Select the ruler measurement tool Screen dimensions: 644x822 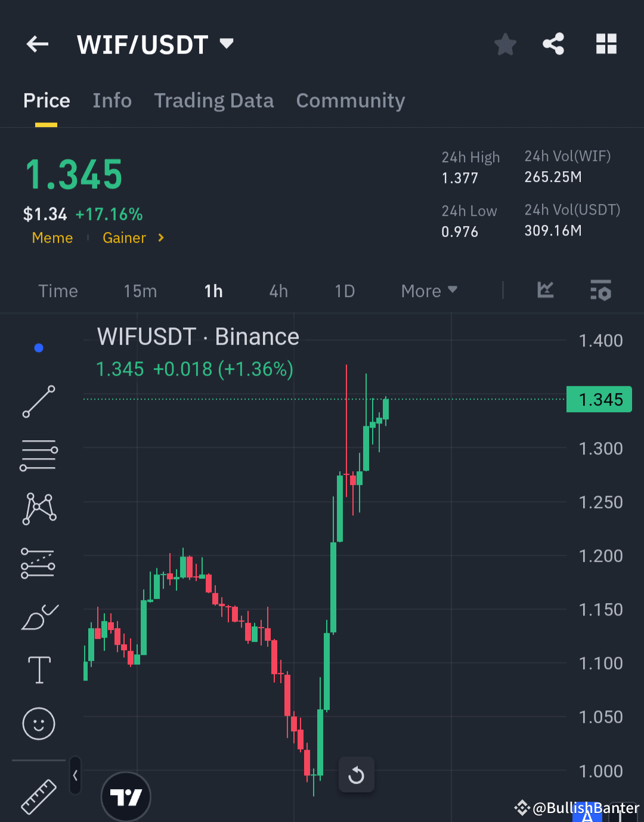[38, 795]
